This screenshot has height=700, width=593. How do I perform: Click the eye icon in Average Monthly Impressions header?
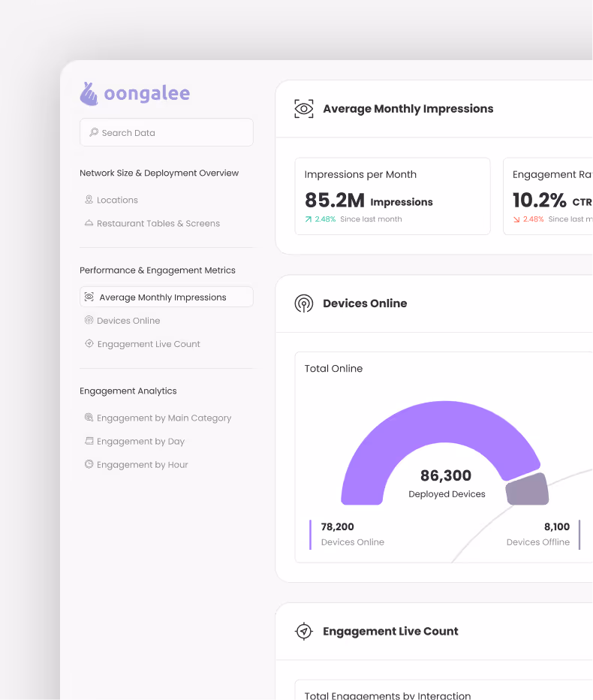[x=304, y=108]
